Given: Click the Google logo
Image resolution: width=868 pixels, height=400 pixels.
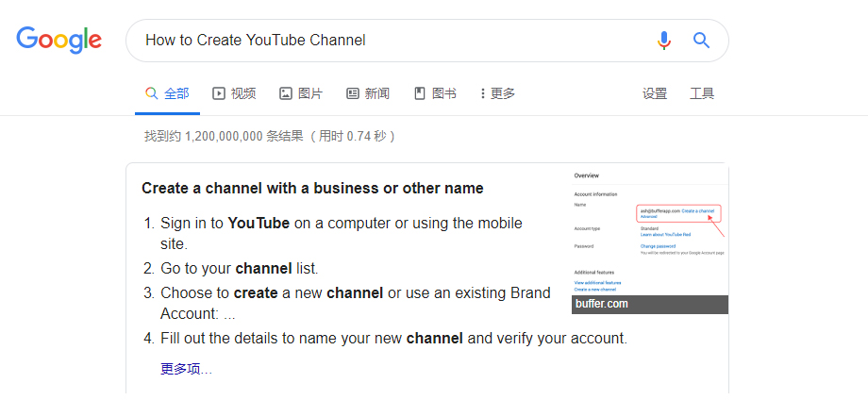Looking at the screenshot, I should click(58, 40).
